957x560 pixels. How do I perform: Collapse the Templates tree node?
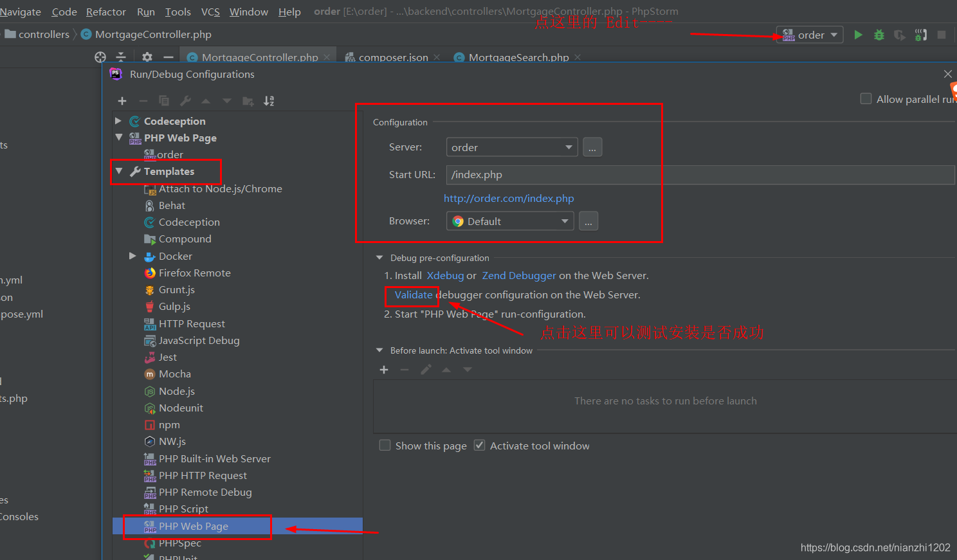pyautogui.click(x=118, y=171)
